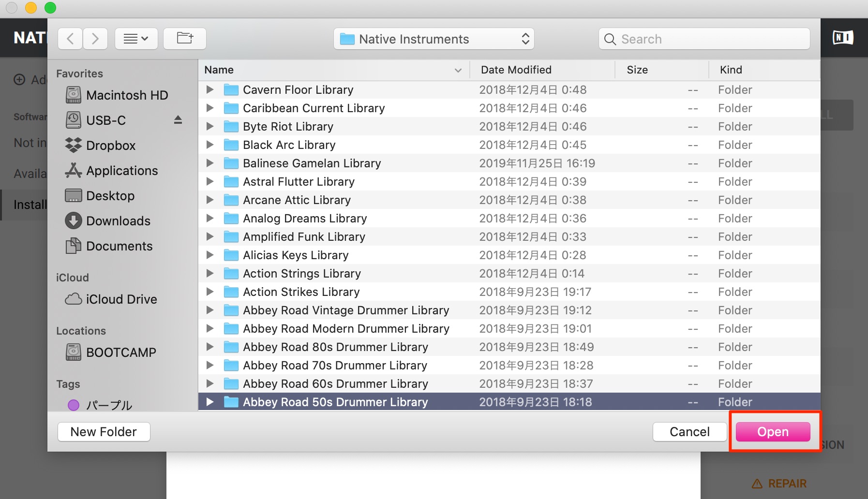Viewport: 868px width, 499px height.
Task: Select Abbey Road 60s Drummer folder icon
Action: click(231, 384)
